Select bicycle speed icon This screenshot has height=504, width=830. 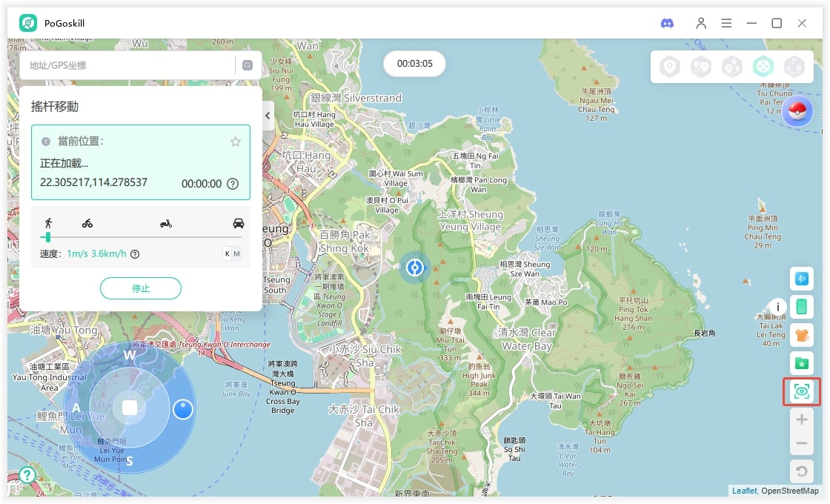pos(87,223)
